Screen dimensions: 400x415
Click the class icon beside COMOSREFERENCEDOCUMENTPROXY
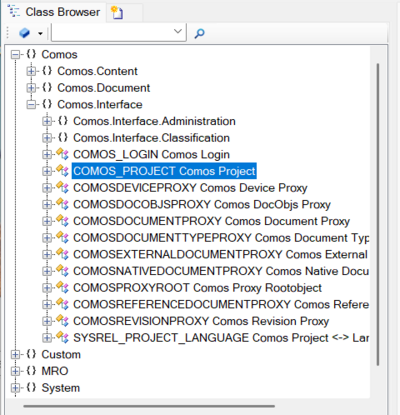coord(62,304)
